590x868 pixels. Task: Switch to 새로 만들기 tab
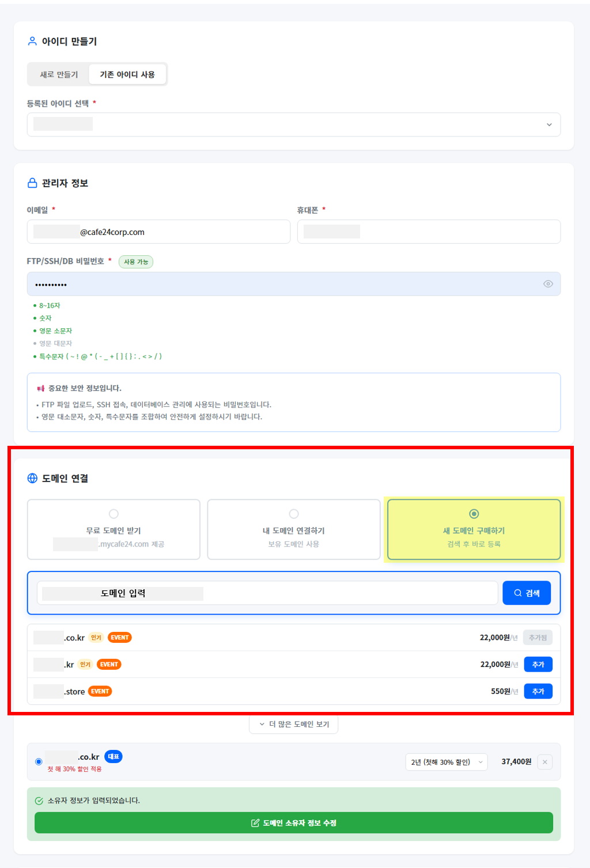point(59,74)
